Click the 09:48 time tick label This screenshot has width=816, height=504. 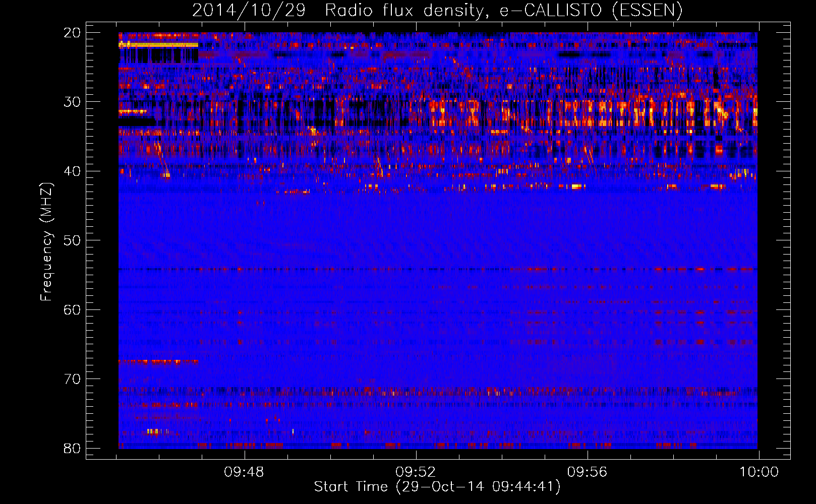click(244, 472)
